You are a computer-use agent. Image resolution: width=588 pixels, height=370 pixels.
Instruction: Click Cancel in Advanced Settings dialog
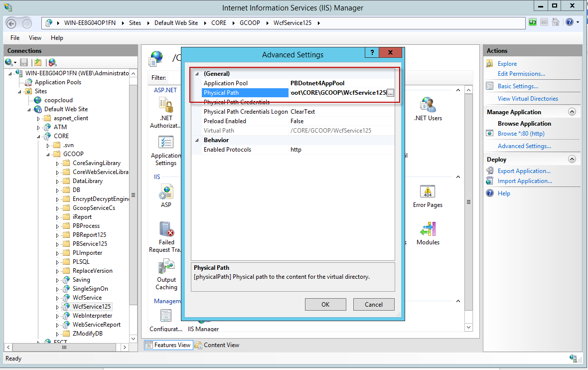[x=374, y=304]
